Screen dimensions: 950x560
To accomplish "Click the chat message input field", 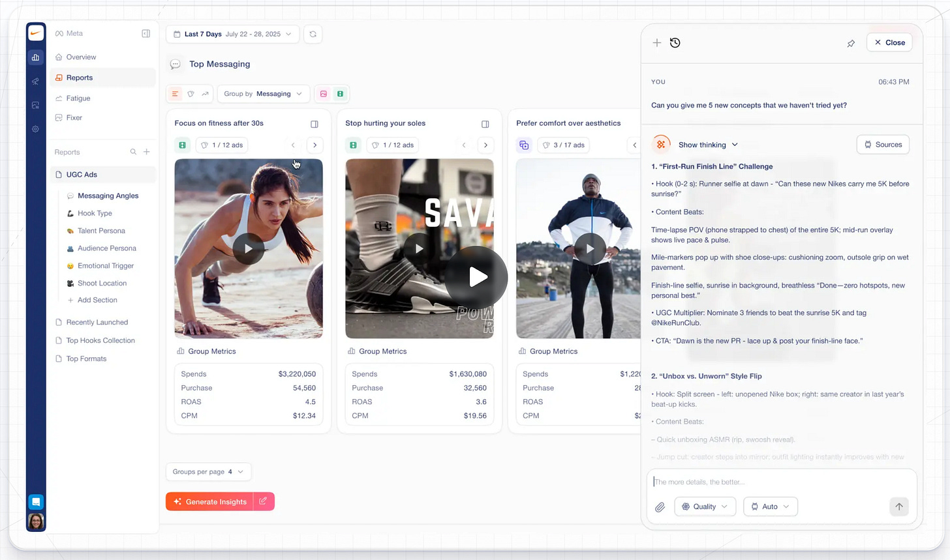I will coord(782,482).
